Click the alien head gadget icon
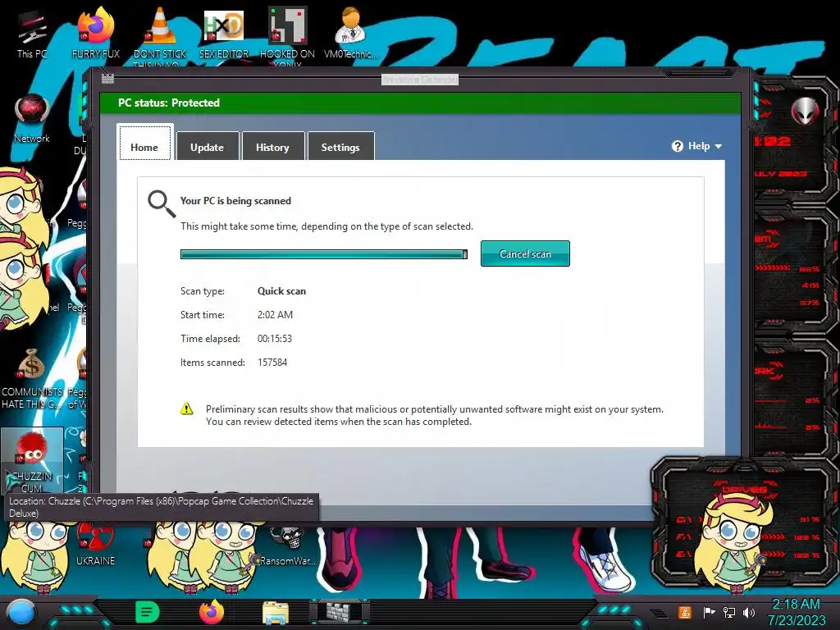The image size is (840, 630). click(x=805, y=112)
